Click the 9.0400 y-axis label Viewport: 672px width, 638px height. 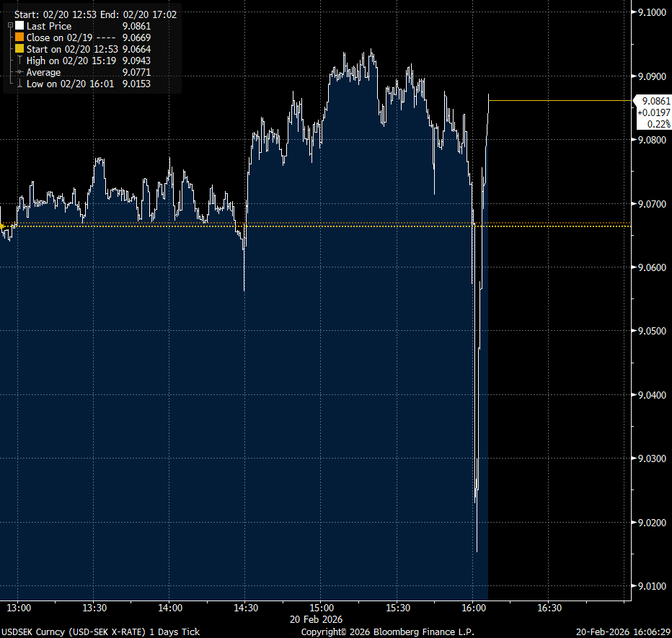point(652,395)
